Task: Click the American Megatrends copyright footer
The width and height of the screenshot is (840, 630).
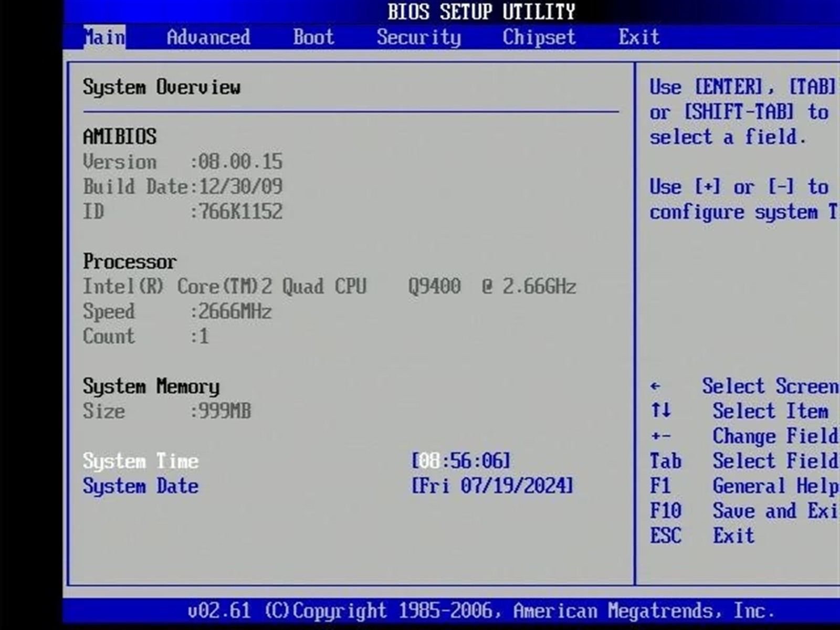Action: pos(481,611)
